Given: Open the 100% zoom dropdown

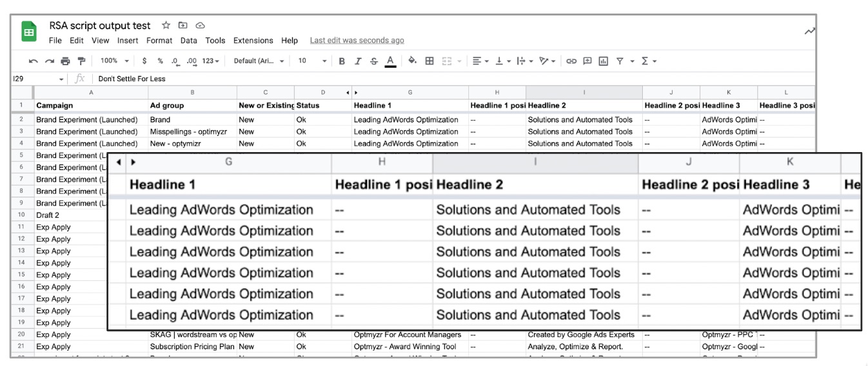Looking at the screenshot, I should (115, 61).
